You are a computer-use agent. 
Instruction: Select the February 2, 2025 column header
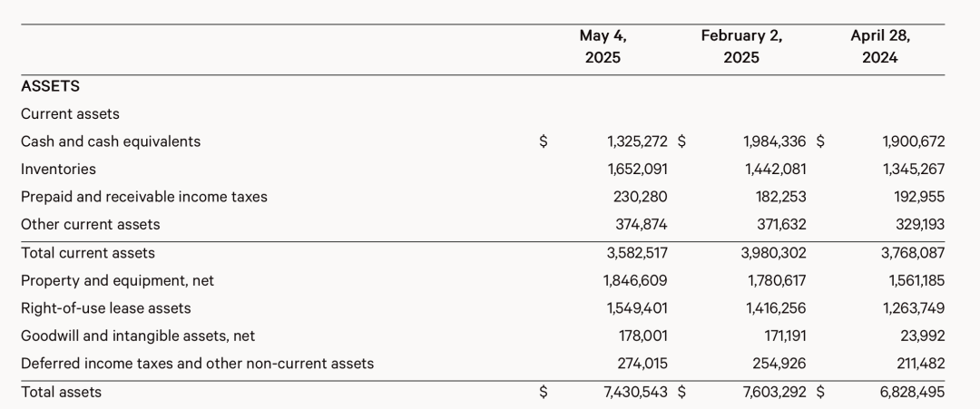pos(741,47)
